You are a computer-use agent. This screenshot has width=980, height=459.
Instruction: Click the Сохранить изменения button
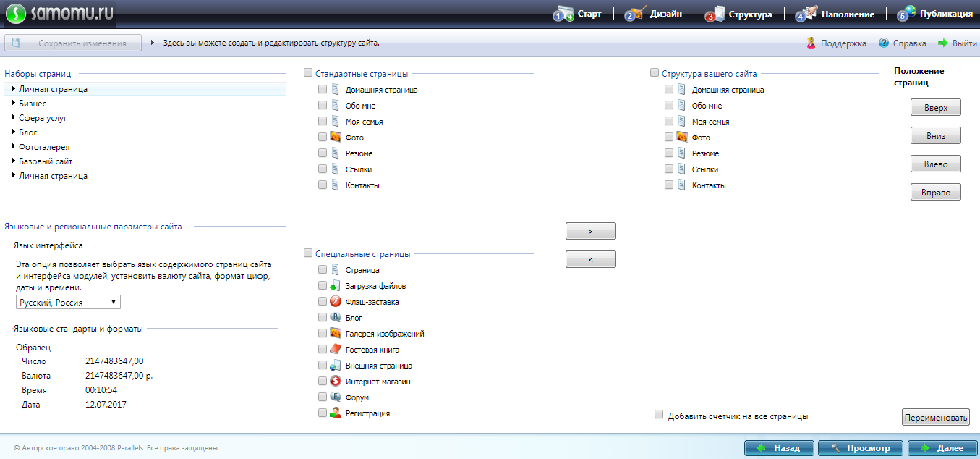tap(72, 43)
